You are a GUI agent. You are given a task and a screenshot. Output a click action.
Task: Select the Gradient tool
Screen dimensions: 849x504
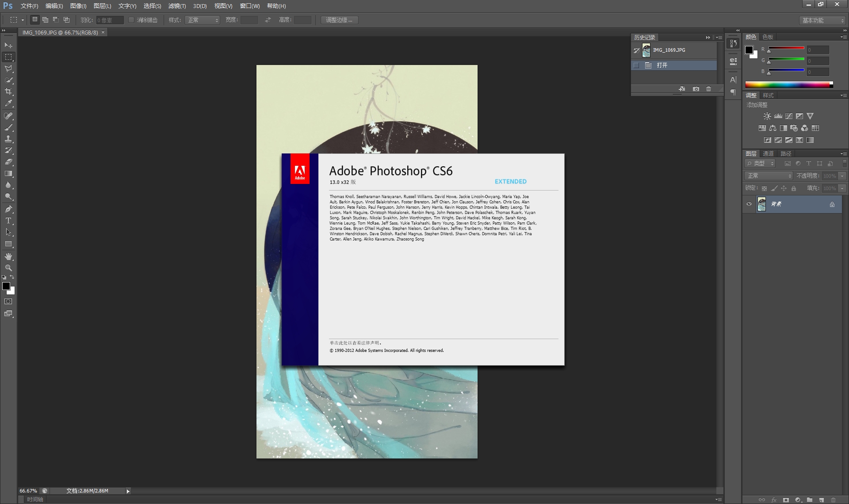pyautogui.click(x=8, y=174)
